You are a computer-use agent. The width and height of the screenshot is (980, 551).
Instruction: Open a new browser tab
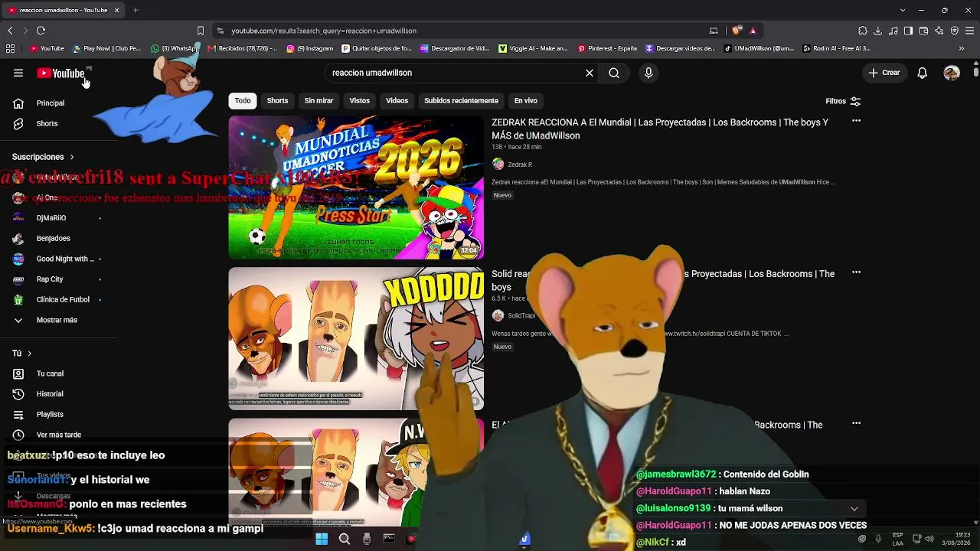point(136,10)
